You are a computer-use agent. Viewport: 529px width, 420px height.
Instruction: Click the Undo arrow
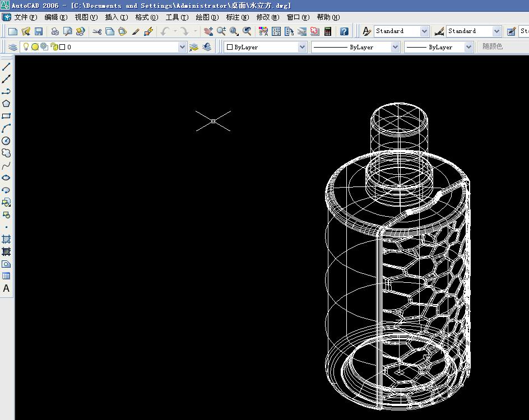(x=165, y=31)
